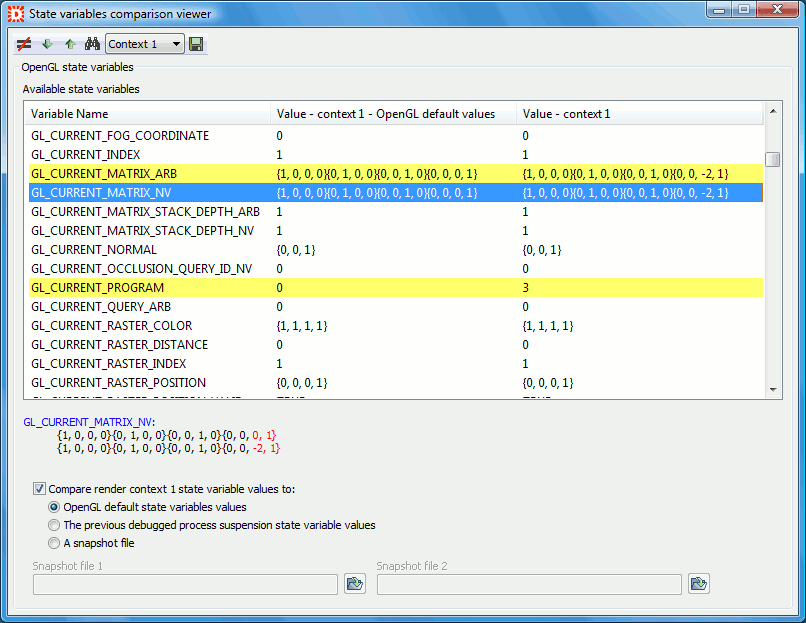Go to previous difference with up arrow

(x=70, y=44)
